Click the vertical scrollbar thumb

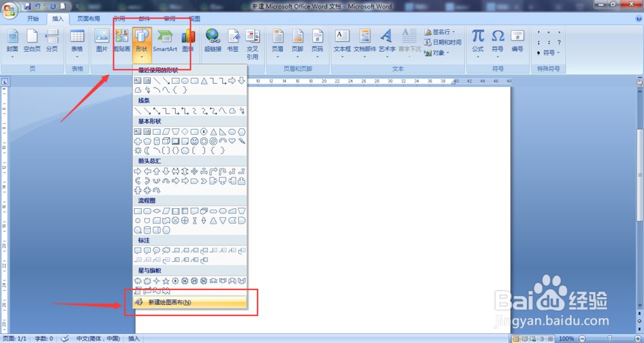click(x=639, y=175)
